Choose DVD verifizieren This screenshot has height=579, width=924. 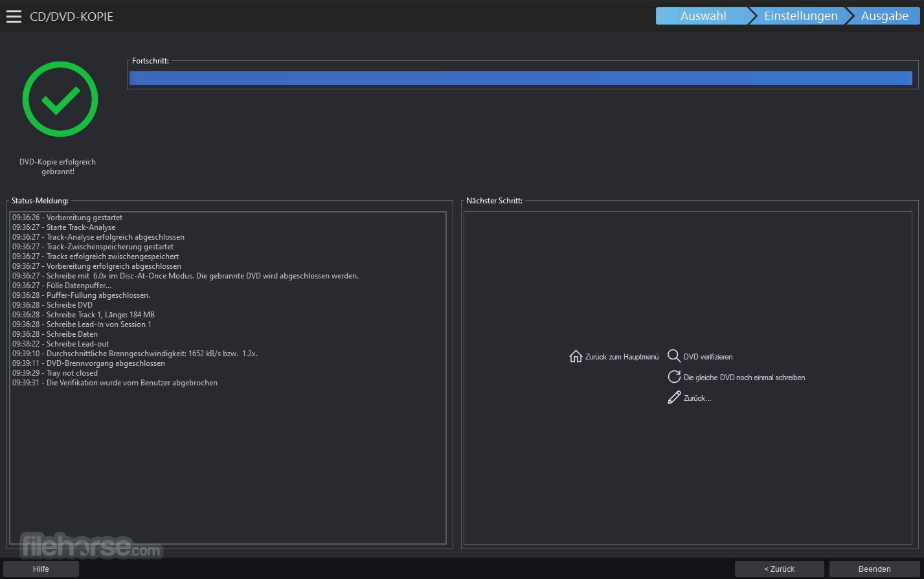(x=708, y=357)
